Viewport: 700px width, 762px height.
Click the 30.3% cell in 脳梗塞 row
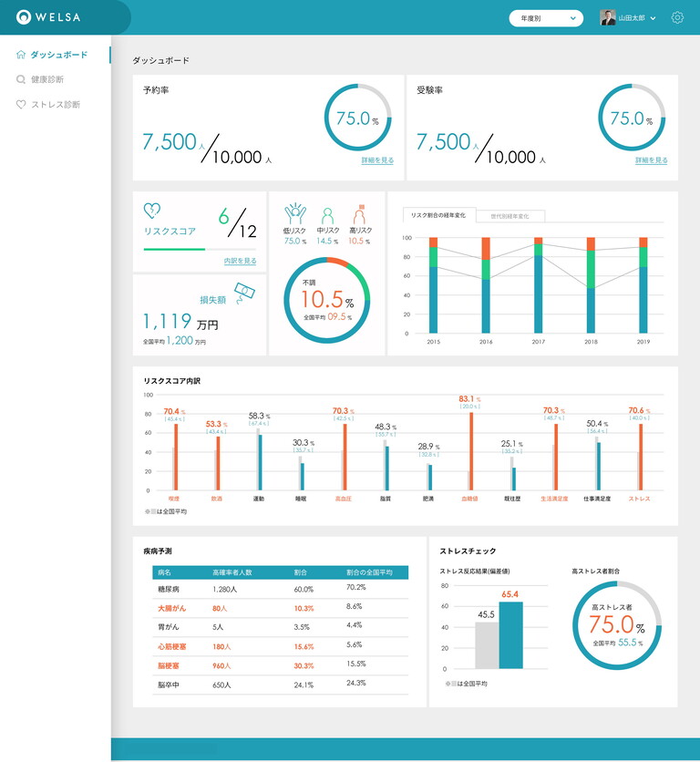(304, 665)
